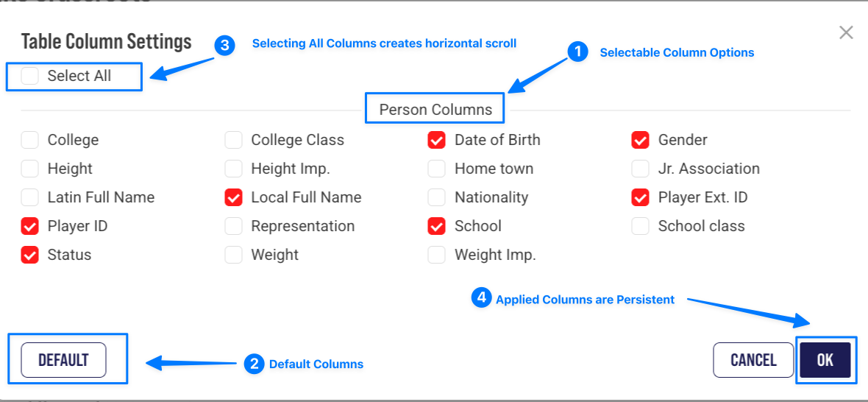Uncheck the Player Ext. ID column

coord(641,197)
